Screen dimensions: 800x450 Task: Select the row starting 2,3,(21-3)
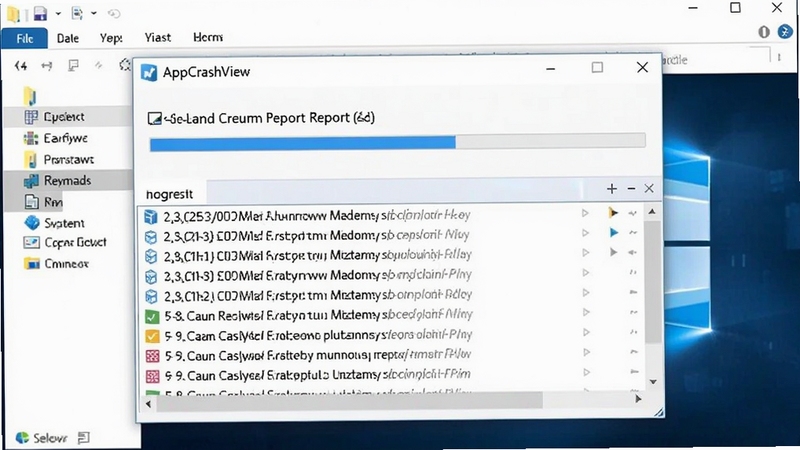click(391, 236)
